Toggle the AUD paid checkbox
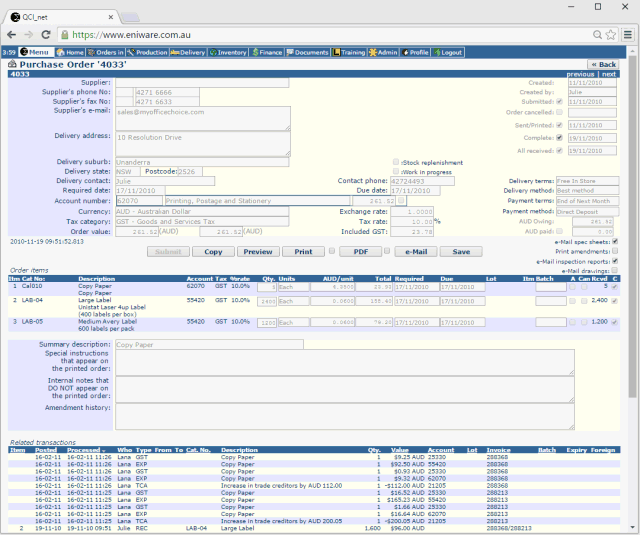The height and width of the screenshot is (535, 640). click(x=560, y=231)
